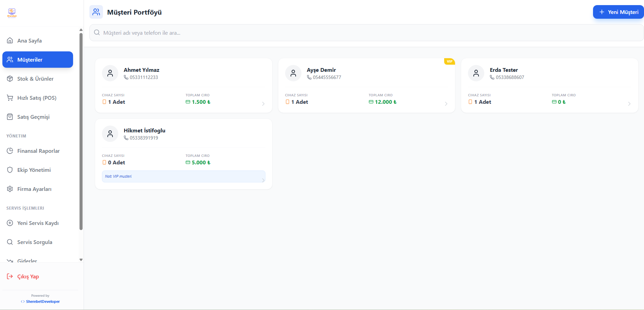
Task: Click the sidebar scrollbar down arrow
Action: point(81,260)
